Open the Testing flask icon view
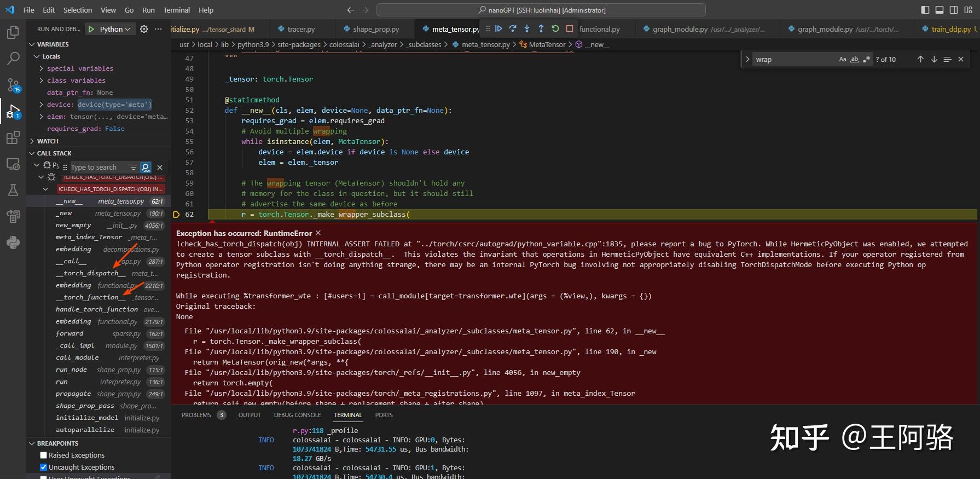The width and height of the screenshot is (980, 479). click(x=13, y=190)
